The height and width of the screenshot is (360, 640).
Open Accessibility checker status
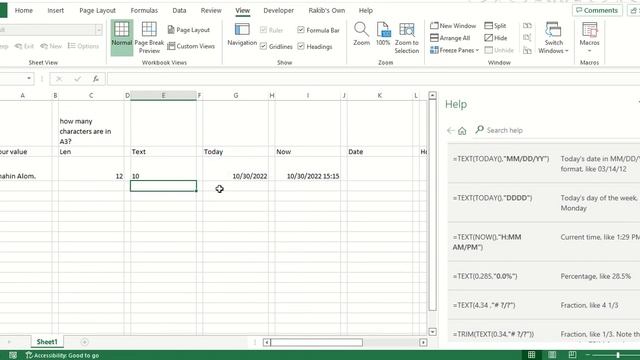[62, 356]
